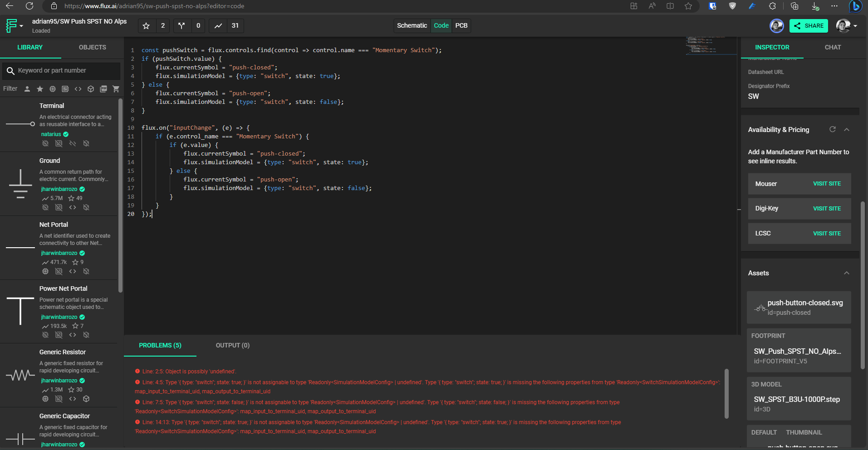Image resolution: width=868 pixels, height=450 pixels.
Task: Toggle the shopping cart availability filter
Action: click(116, 89)
